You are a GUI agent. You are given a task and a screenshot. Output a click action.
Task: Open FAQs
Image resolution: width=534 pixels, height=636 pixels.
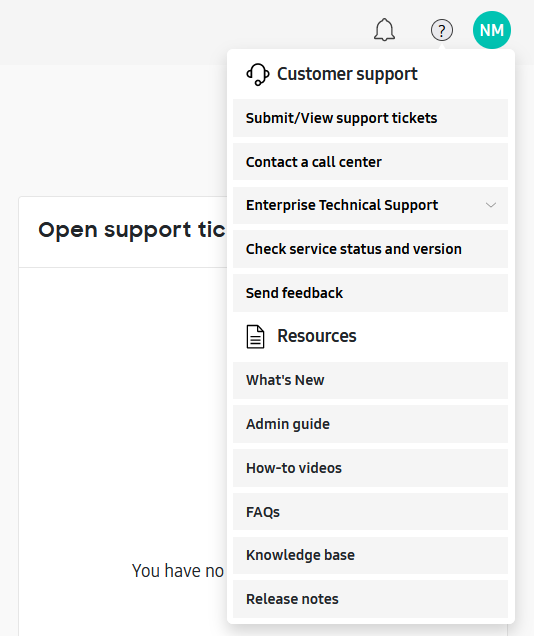tap(370, 512)
